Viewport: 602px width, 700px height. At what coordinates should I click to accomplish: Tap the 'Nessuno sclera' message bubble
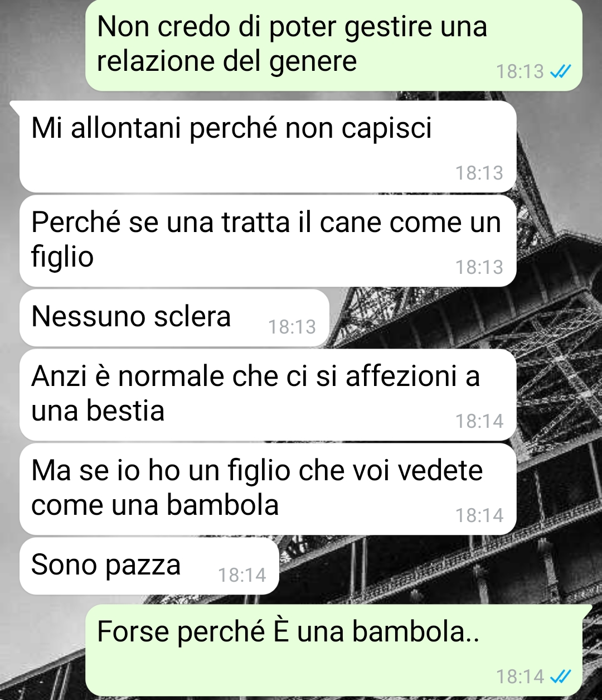point(174,318)
